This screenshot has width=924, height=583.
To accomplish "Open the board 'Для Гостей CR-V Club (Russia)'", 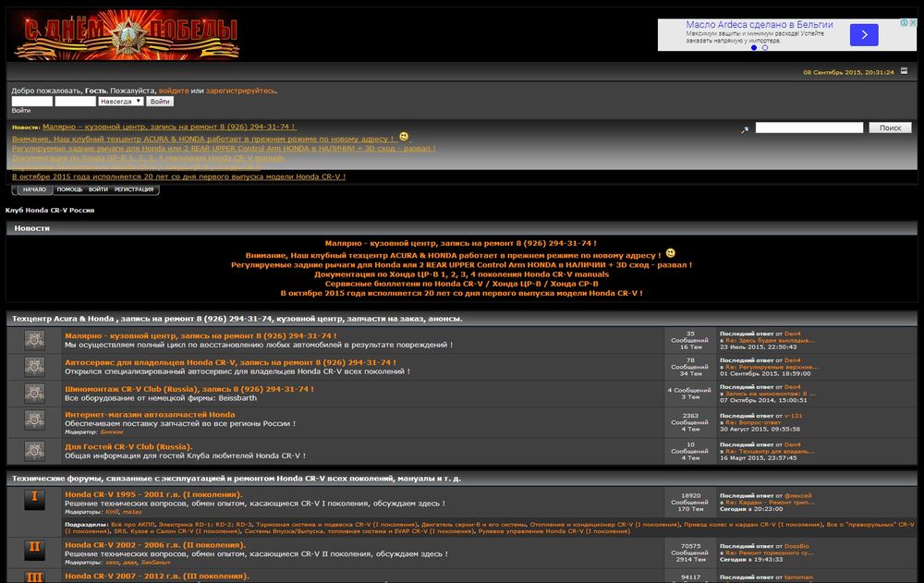I will 128,447.
